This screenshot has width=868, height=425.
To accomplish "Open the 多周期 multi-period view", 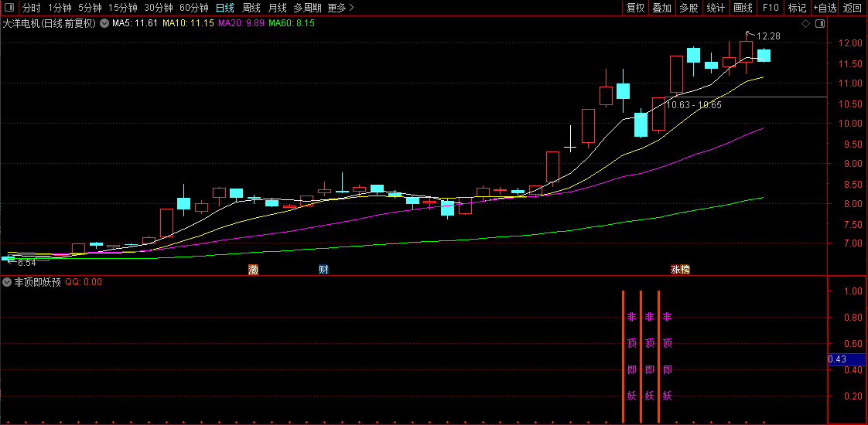I will pyautogui.click(x=307, y=8).
